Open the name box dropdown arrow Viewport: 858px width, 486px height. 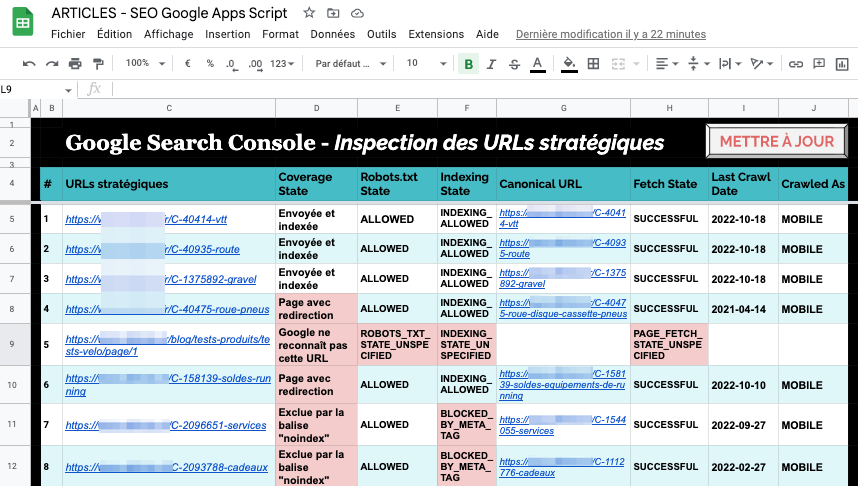click(x=68, y=90)
